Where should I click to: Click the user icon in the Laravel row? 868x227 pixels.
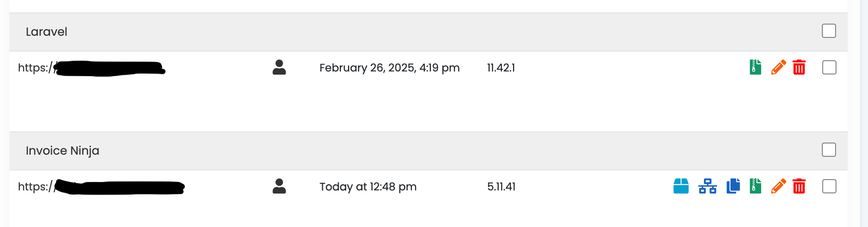pos(279,67)
